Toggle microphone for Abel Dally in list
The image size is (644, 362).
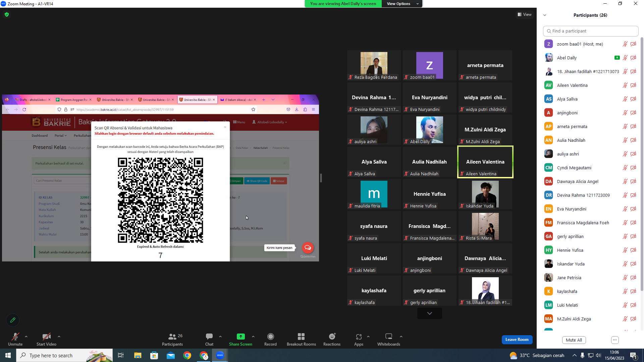[x=625, y=58]
